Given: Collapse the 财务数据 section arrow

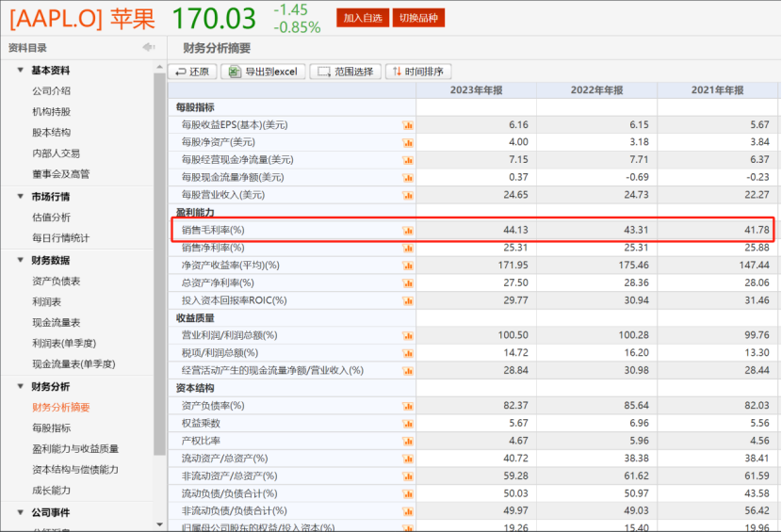Looking at the screenshot, I should [20, 261].
